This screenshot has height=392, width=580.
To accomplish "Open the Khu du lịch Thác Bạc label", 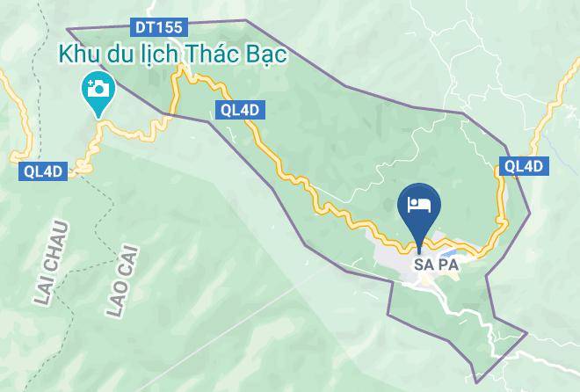I will click(x=173, y=54).
